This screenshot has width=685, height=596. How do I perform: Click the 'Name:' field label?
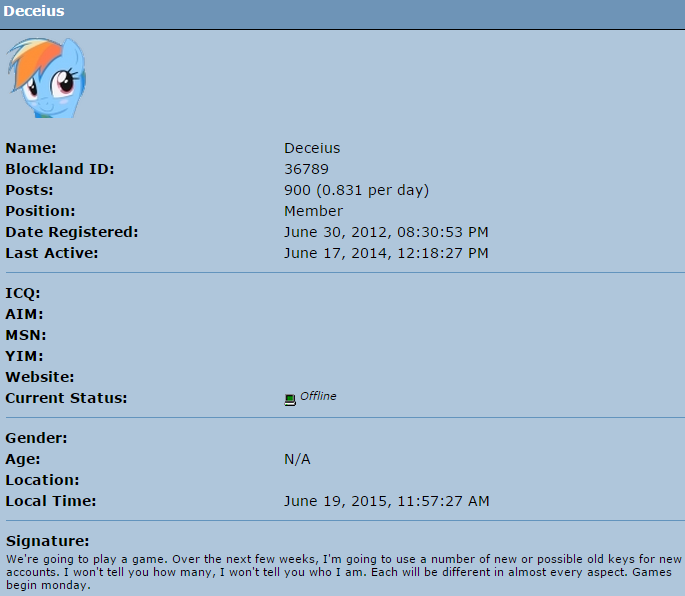point(31,148)
